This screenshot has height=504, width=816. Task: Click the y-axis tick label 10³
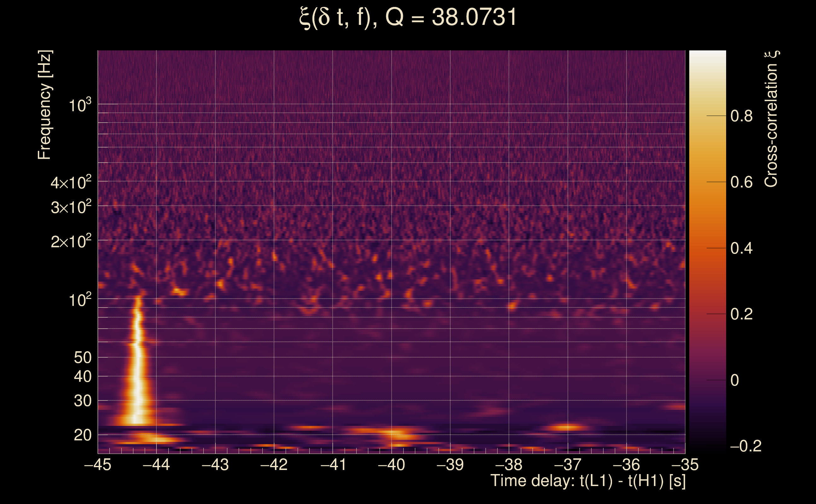80,105
